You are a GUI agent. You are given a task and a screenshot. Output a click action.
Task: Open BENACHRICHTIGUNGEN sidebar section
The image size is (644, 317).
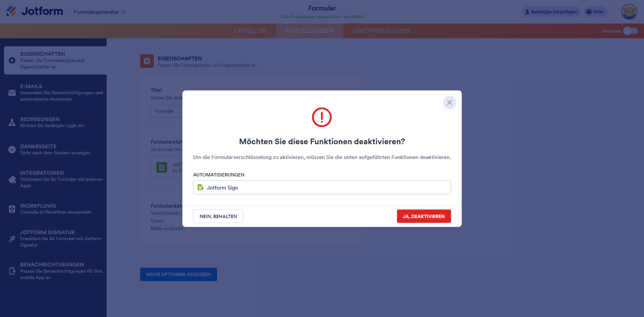pos(55,271)
